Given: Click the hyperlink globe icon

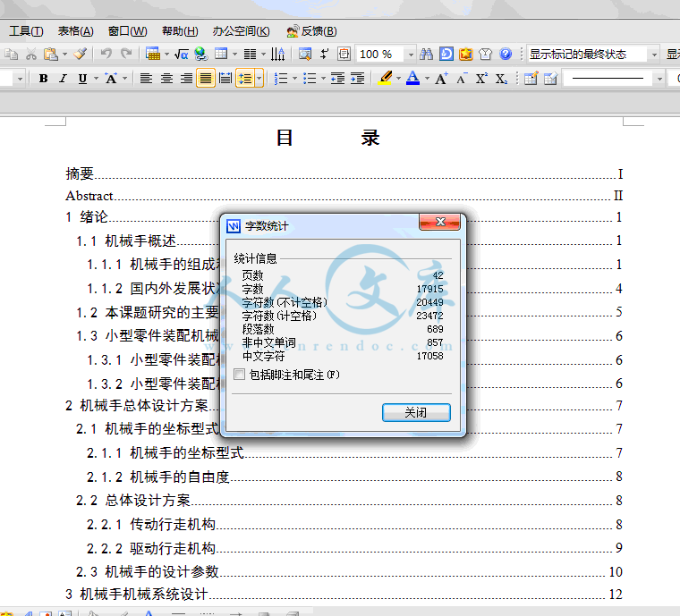Looking at the screenshot, I should pos(200,55).
